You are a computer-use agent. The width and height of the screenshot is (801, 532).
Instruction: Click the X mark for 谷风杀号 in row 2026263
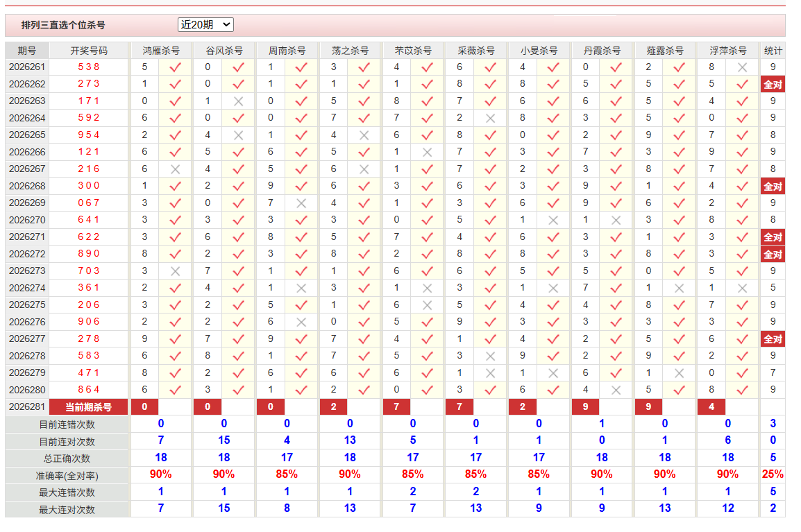(238, 101)
